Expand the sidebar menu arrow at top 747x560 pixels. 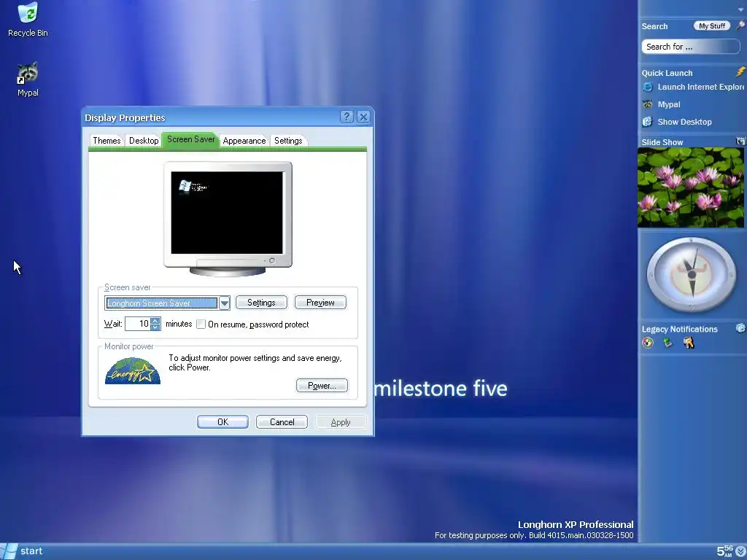click(741, 9)
